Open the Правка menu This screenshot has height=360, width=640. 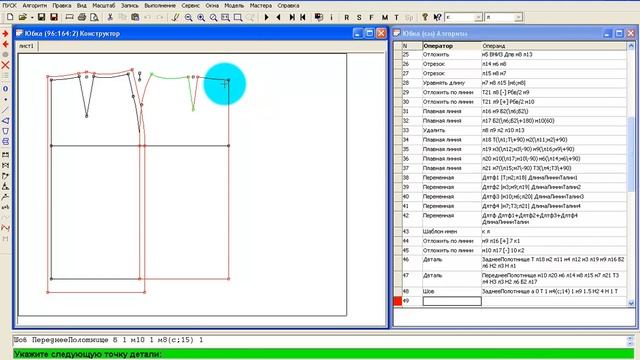click(x=62, y=5)
